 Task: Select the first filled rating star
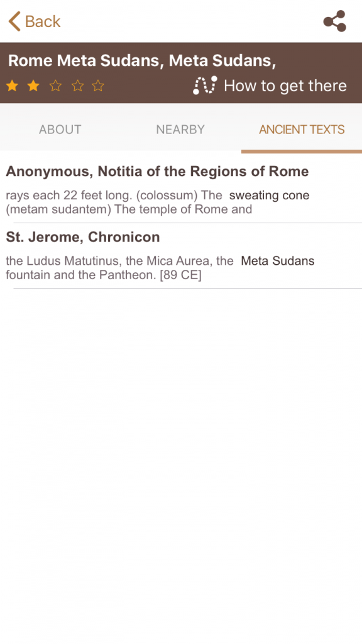coord(13,86)
